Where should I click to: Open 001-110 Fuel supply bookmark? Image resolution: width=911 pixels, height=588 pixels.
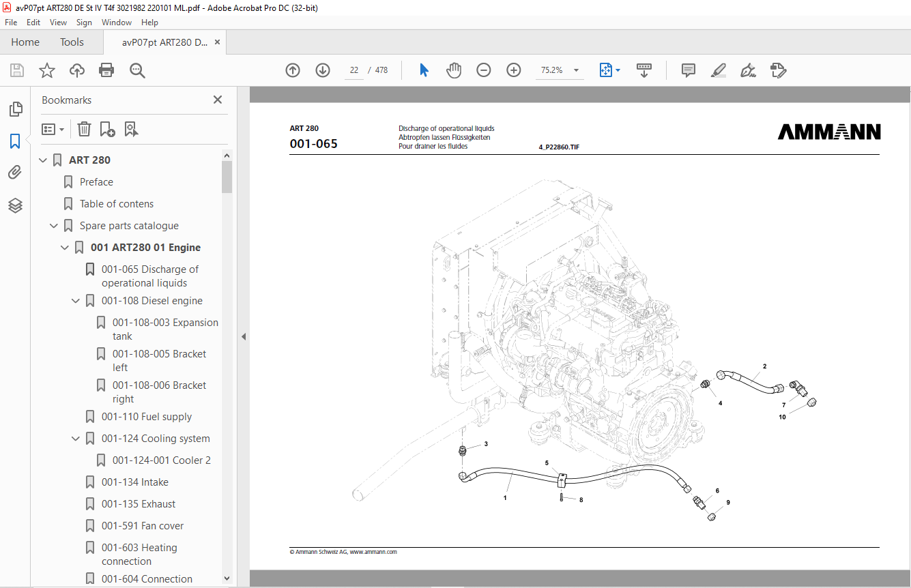pos(147,417)
